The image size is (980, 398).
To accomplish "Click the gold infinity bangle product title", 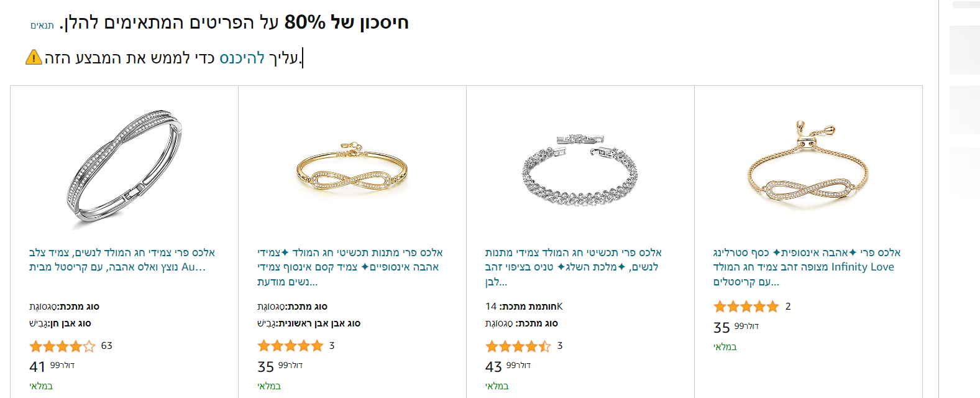I will coord(349,267).
